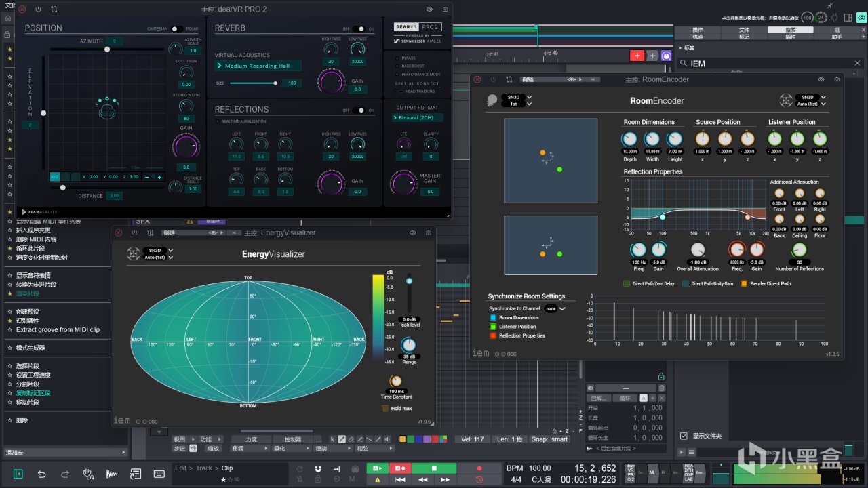
Task: Click the record transport button
Action: 479,468
